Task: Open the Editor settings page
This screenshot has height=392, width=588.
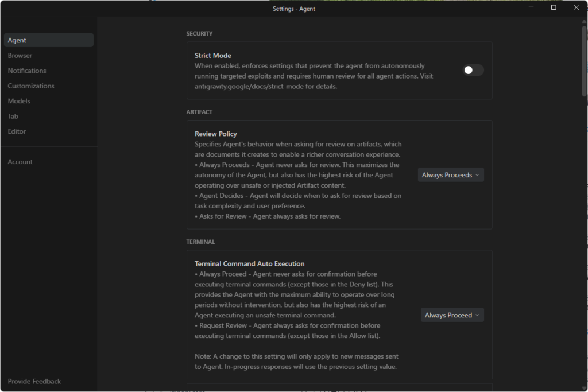Action: (17, 131)
